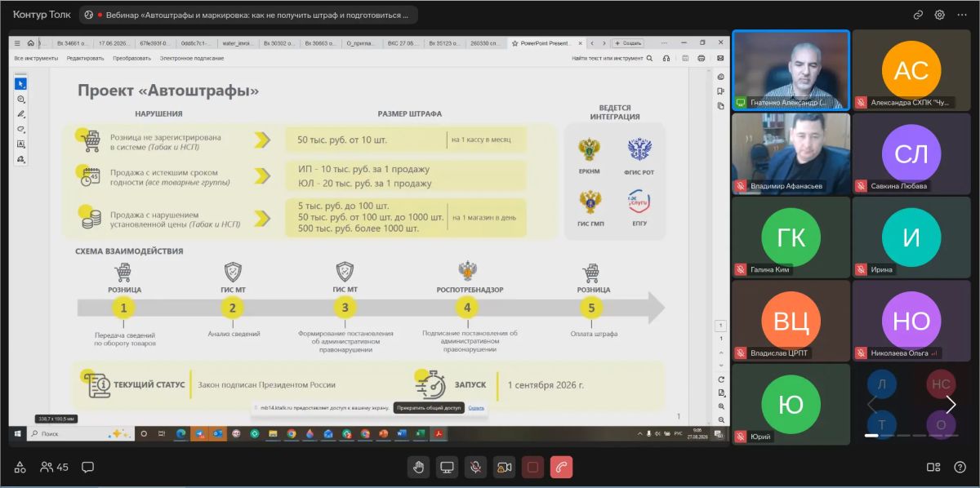The image size is (980, 488).
Task: Open Telegram from shared screen taskbar
Action: [x=200, y=434]
